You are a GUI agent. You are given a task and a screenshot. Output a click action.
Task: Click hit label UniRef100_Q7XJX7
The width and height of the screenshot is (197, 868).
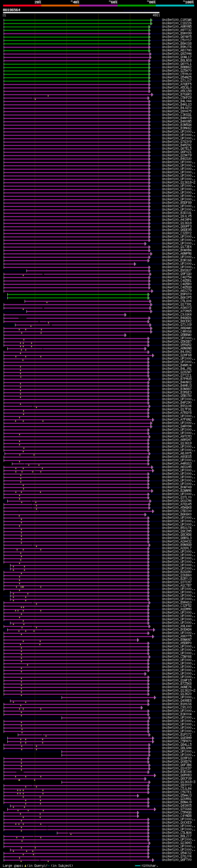[177, 81]
